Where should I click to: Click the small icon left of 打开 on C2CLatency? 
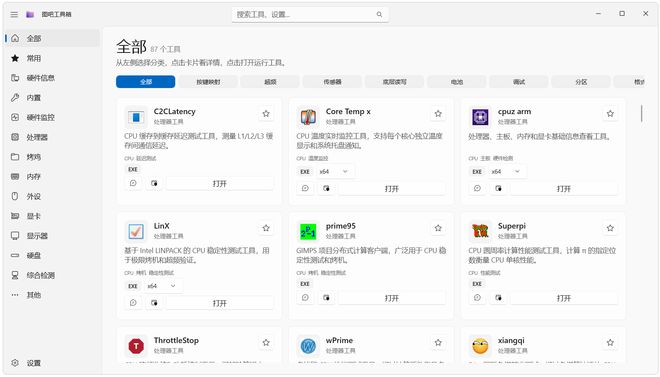[x=154, y=183]
